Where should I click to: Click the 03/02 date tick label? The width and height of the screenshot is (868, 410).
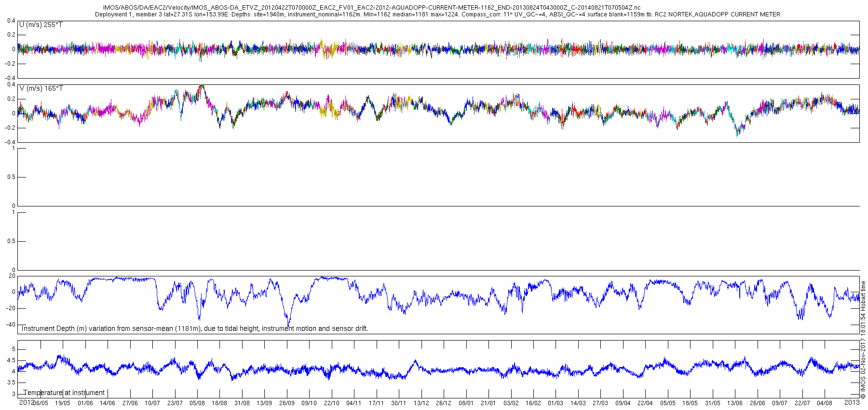point(511,403)
